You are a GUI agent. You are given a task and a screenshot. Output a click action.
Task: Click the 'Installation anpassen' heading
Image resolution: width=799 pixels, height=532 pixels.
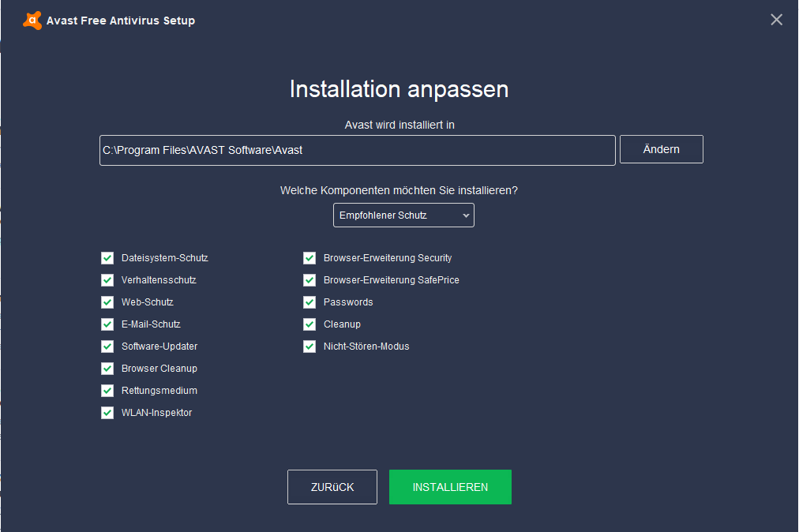[399, 89]
